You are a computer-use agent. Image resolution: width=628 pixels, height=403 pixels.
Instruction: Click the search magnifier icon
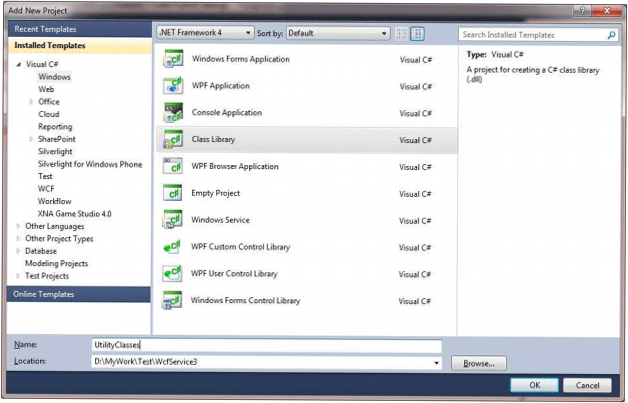pos(611,35)
